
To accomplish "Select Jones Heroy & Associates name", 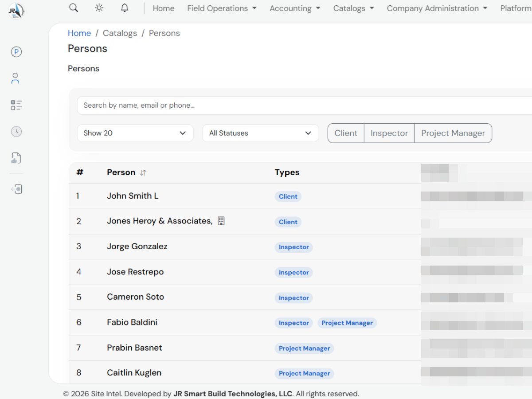I will pyautogui.click(x=160, y=221).
